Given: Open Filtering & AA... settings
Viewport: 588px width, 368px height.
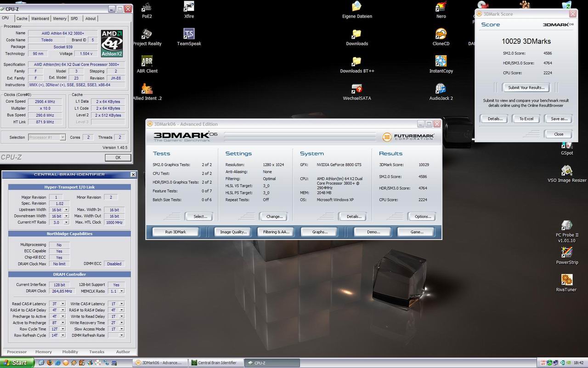Looking at the screenshot, I should tap(276, 232).
